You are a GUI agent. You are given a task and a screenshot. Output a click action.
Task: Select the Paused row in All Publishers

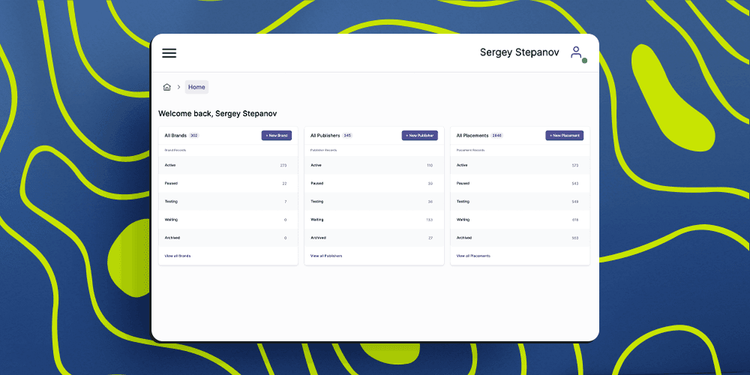pyautogui.click(x=374, y=184)
